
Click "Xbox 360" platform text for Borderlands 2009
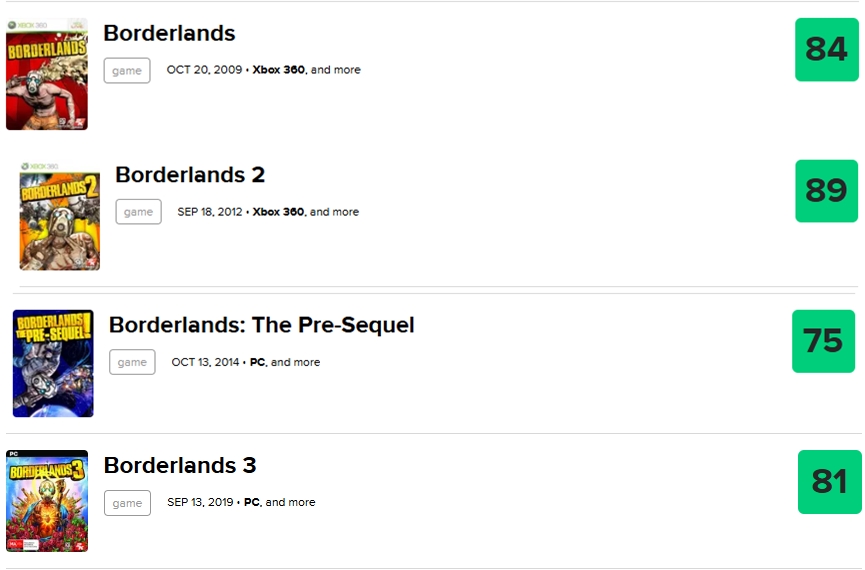pyautogui.click(x=279, y=70)
